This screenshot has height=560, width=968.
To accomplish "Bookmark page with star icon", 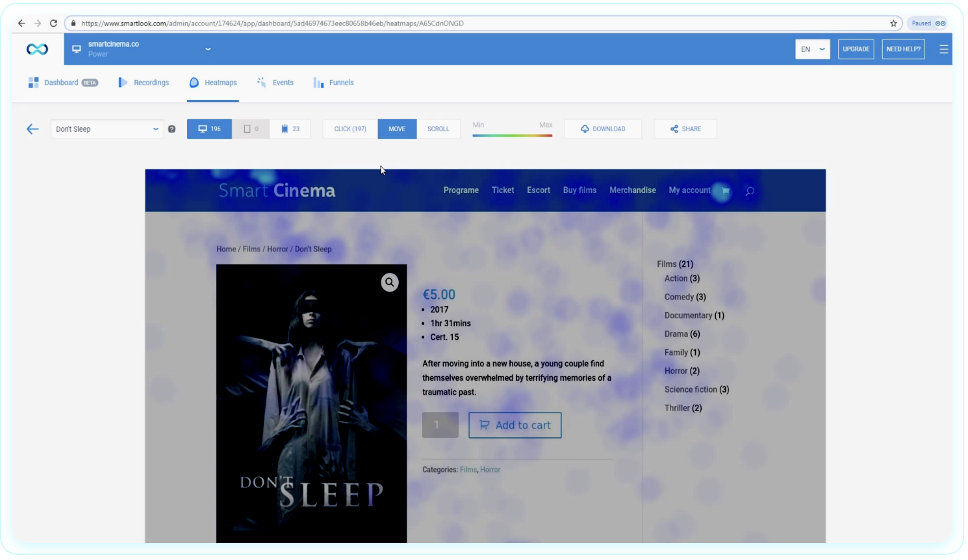I will (x=893, y=23).
